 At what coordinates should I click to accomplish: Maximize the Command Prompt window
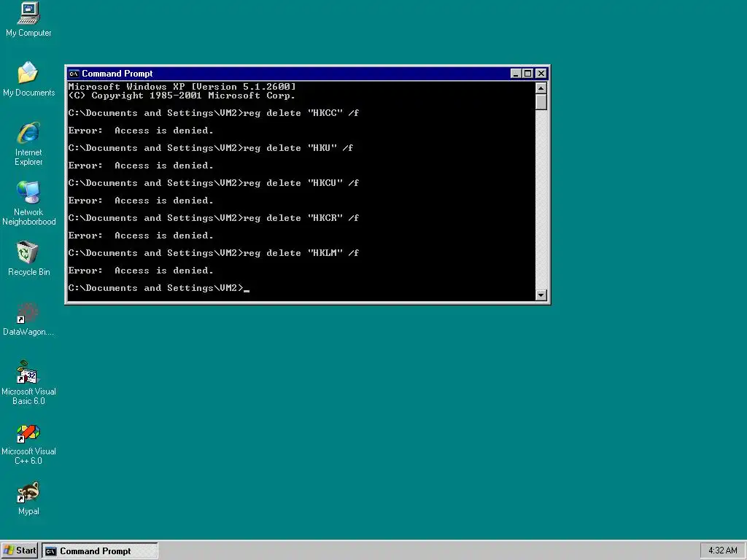[527, 74]
